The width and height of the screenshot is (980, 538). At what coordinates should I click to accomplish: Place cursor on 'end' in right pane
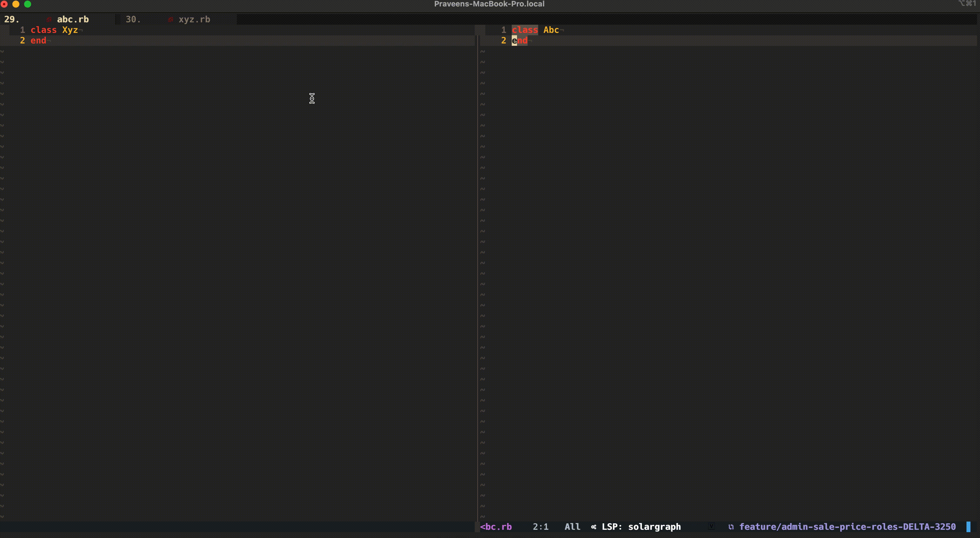519,41
